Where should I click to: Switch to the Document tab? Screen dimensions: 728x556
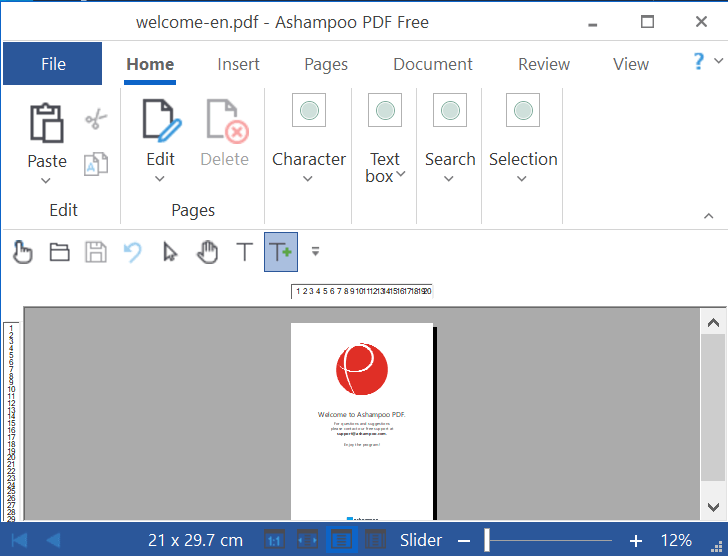(433, 64)
